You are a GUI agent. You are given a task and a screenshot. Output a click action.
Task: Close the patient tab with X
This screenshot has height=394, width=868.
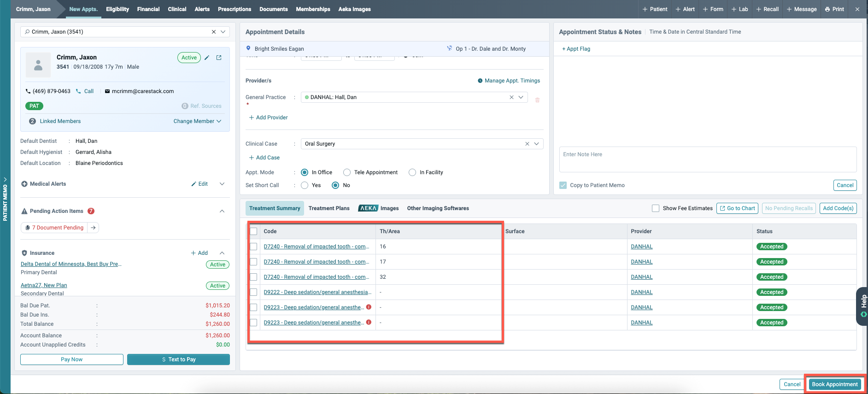point(857,9)
